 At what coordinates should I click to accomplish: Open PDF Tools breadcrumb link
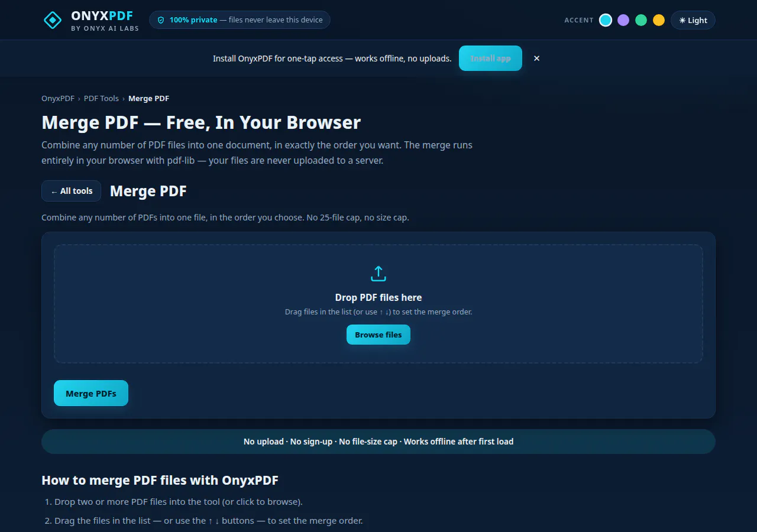[x=101, y=99]
